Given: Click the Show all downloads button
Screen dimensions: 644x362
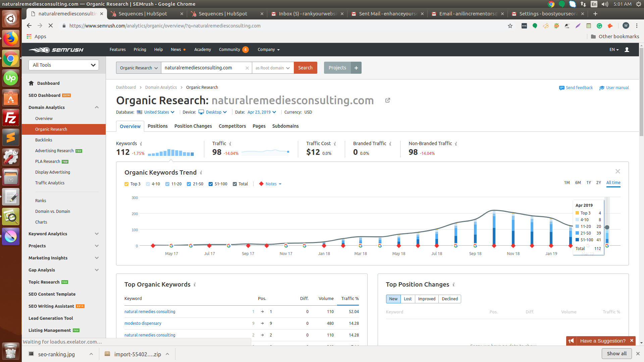Looking at the screenshot, I should 616,354.
